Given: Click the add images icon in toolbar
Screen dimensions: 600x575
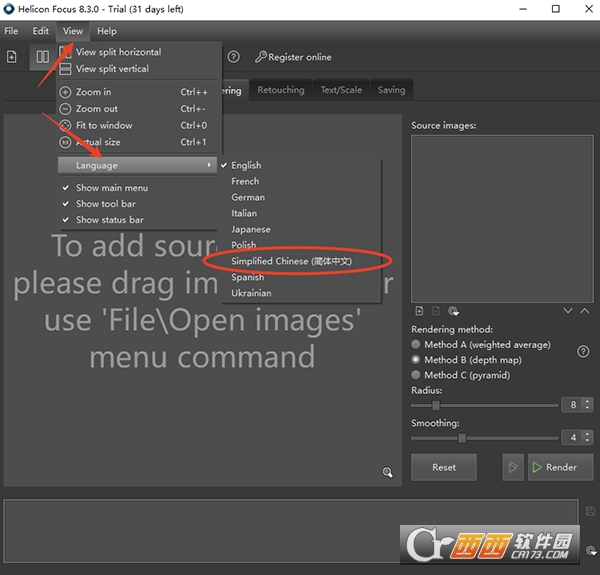Looking at the screenshot, I should coord(11,57).
